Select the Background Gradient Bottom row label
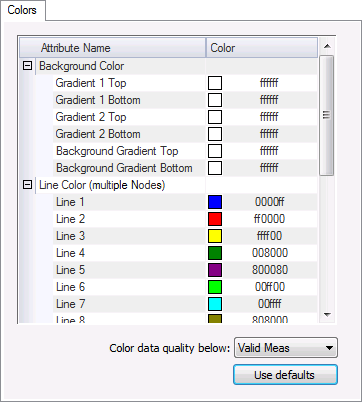The height and width of the screenshot is (402, 362). (x=124, y=168)
